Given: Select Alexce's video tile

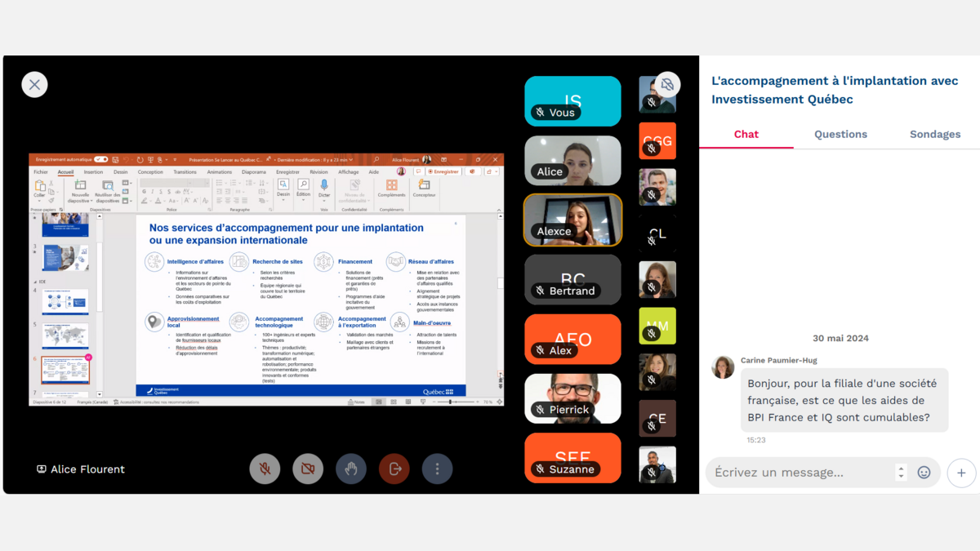Looking at the screenshot, I should pyautogui.click(x=572, y=220).
